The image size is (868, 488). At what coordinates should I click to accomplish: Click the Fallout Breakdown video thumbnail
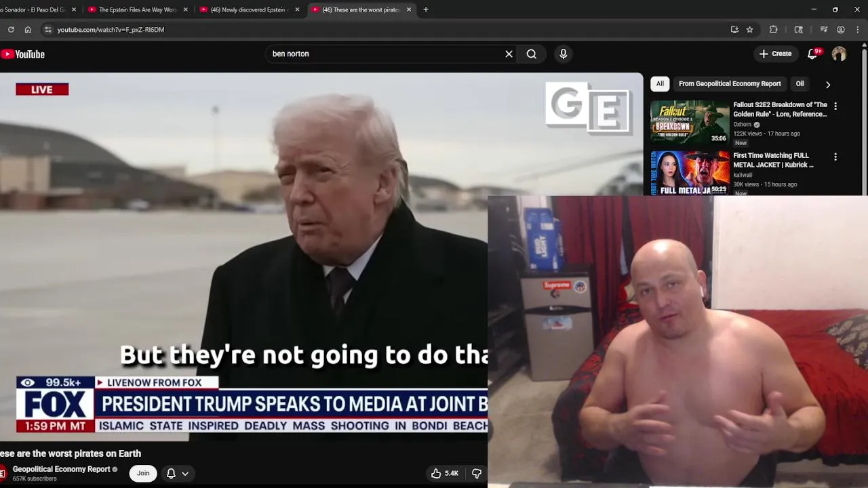click(x=690, y=122)
